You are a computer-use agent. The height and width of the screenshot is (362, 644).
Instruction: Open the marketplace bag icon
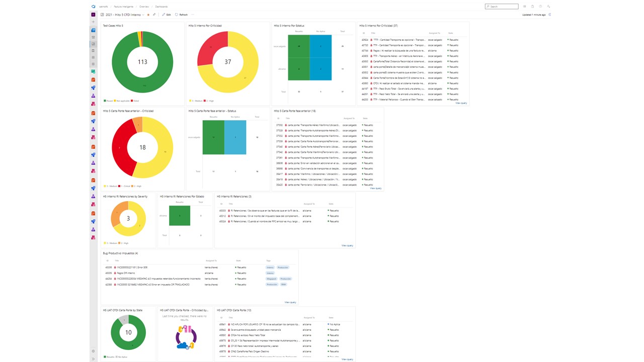(532, 7)
